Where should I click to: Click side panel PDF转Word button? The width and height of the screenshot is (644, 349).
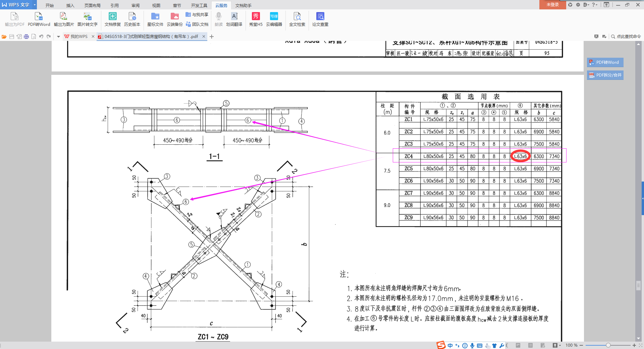[x=605, y=62]
